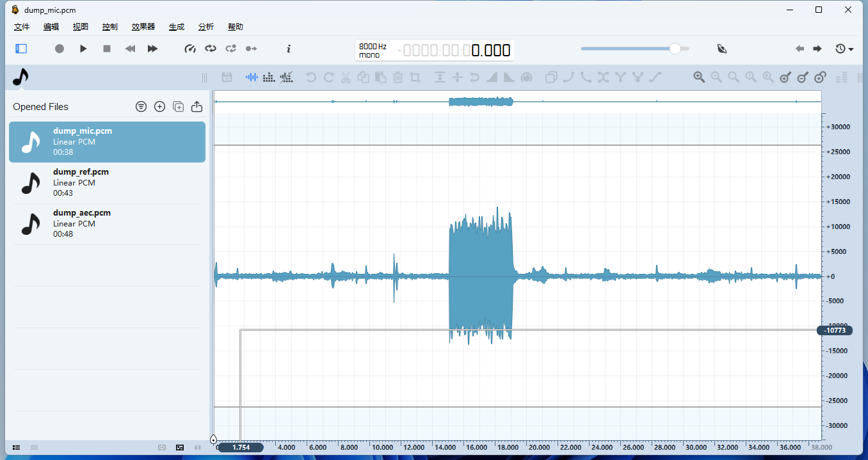
Task: Paste from the clipboard
Action: tap(380, 77)
